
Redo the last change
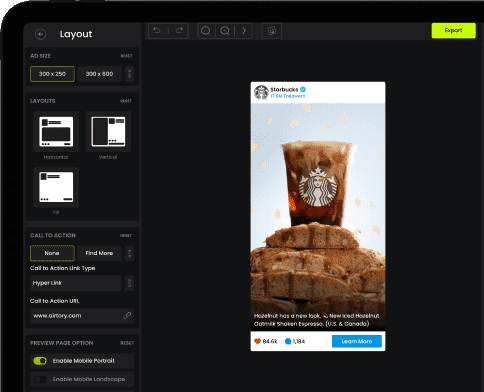[x=179, y=31]
